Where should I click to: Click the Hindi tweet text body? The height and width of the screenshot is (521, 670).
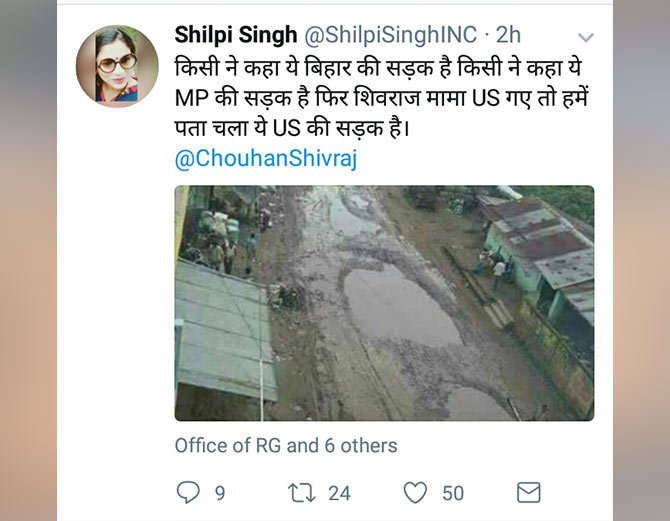pyautogui.click(x=370, y=100)
